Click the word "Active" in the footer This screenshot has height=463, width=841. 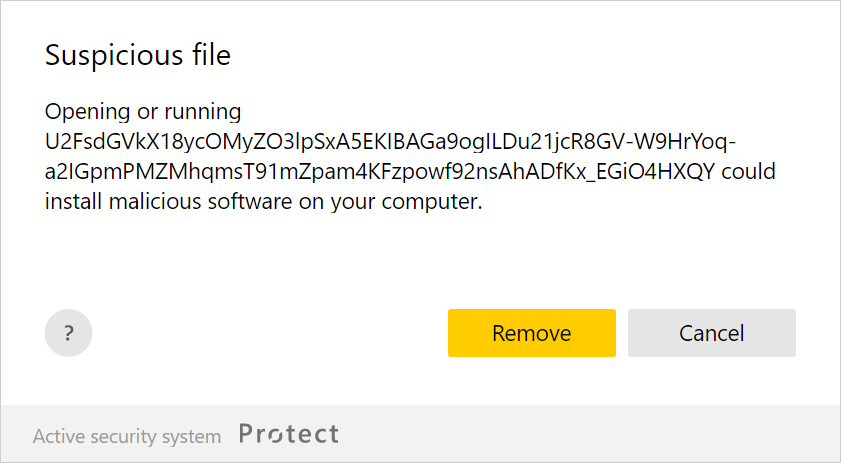click(57, 436)
